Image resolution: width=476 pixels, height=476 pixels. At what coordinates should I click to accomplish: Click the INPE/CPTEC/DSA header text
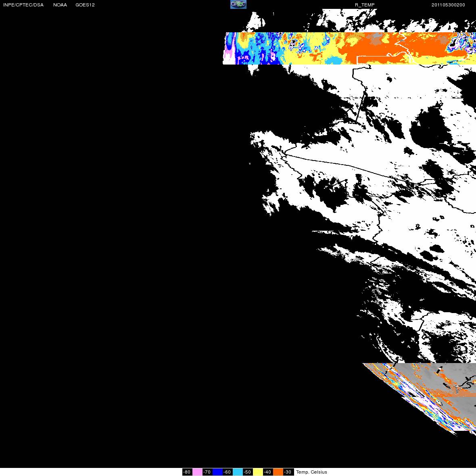[x=23, y=5]
